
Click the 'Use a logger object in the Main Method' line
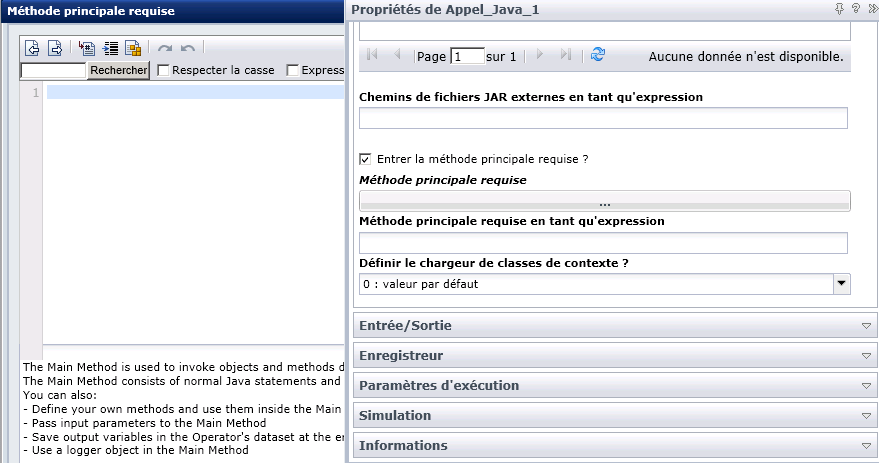pos(136,450)
